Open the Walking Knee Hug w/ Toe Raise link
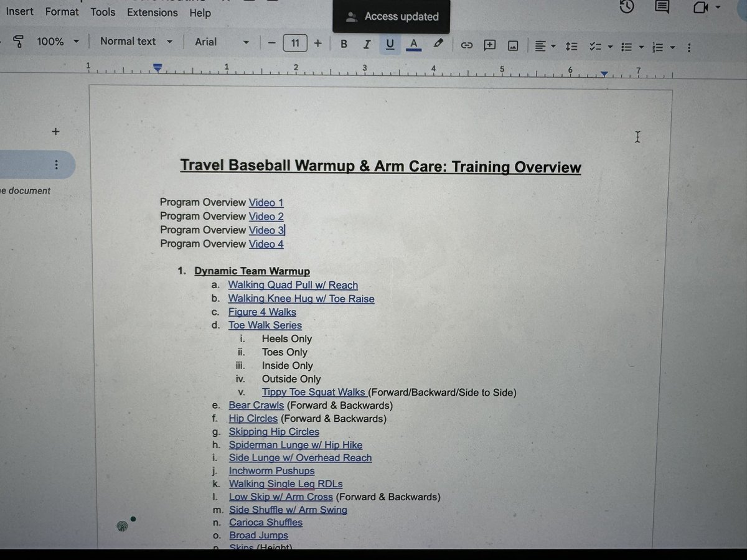The width and height of the screenshot is (747, 560). 301,299
